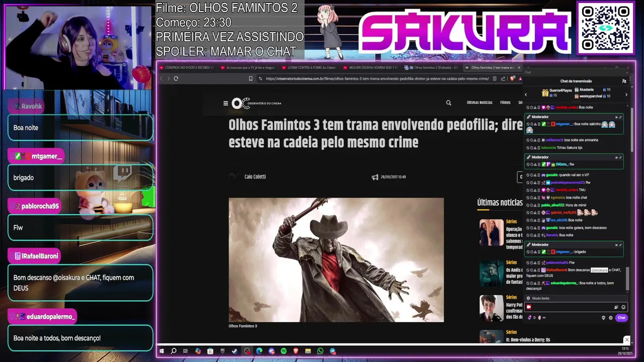The height and width of the screenshot is (362, 644).
Task: Open the It: Bem-vindos a Derry headline
Action: click(528, 340)
